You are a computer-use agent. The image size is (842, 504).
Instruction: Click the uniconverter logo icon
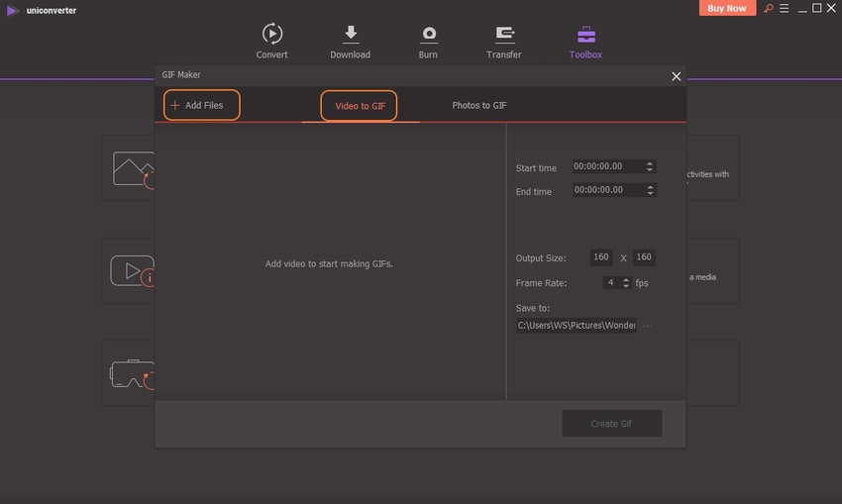[x=12, y=10]
